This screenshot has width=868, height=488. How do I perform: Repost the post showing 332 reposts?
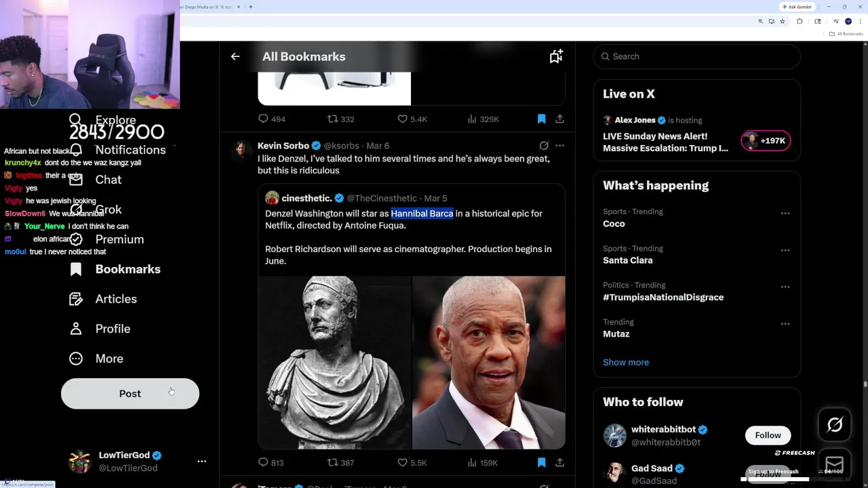click(340, 119)
